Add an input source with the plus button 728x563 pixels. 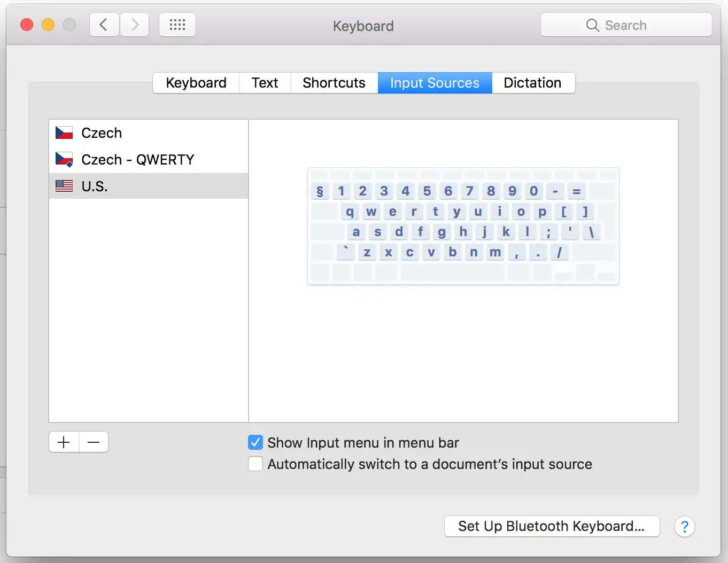point(63,442)
